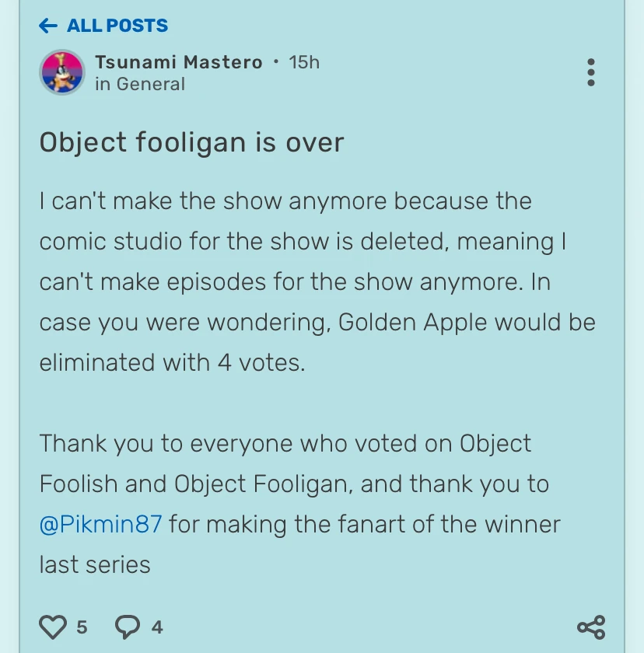Return to ALL POSTS
Image resolution: width=644 pixels, height=653 pixels.
[x=117, y=26]
